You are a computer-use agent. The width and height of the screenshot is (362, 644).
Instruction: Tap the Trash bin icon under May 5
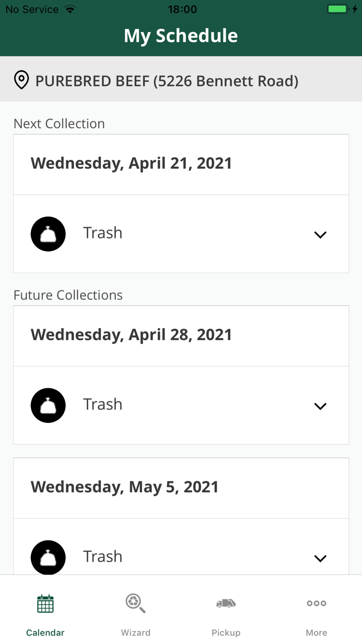[48, 557]
